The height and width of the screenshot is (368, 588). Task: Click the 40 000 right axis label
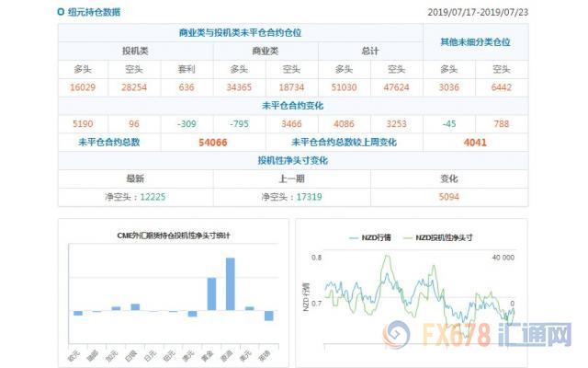point(503,258)
